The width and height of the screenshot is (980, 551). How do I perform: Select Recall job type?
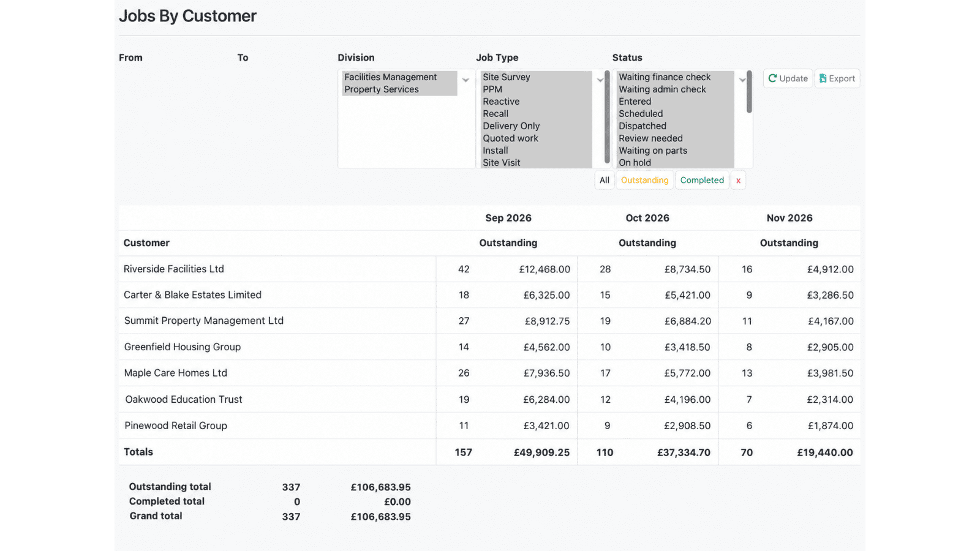click(536, 114)
